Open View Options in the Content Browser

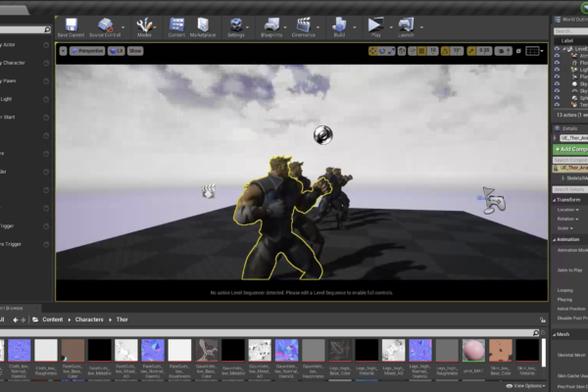(525, 386)
